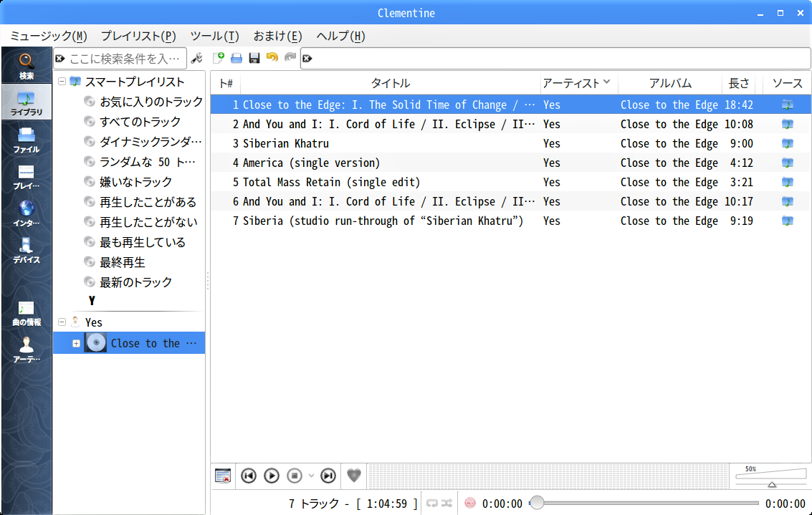
Task: Open the プレイ… playlists sidebar panel
Action: [x=27, y=177]
